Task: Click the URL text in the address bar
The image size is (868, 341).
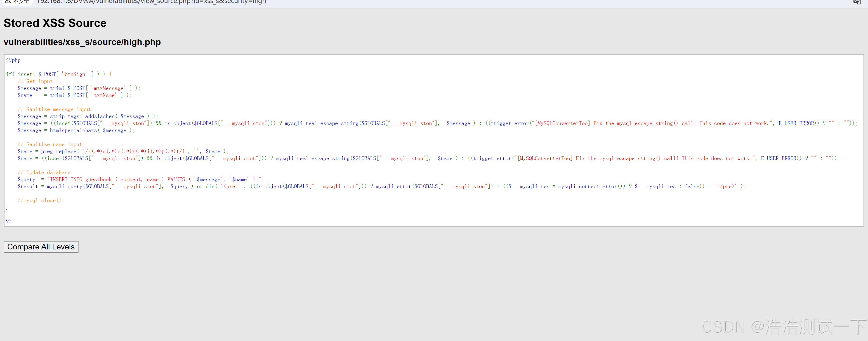Action: pyautogui.click(x=152, y=2)
